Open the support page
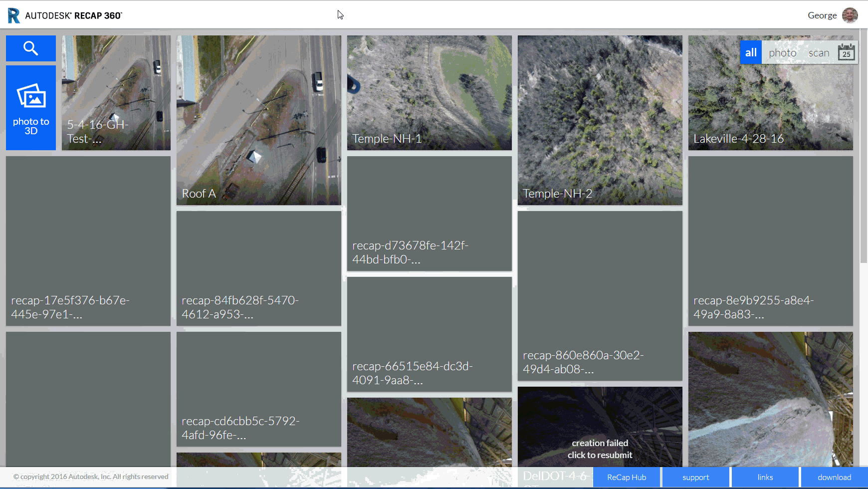The width and height of the screenshot is (868, 489). pyautogui.click(x=695, y=477)
